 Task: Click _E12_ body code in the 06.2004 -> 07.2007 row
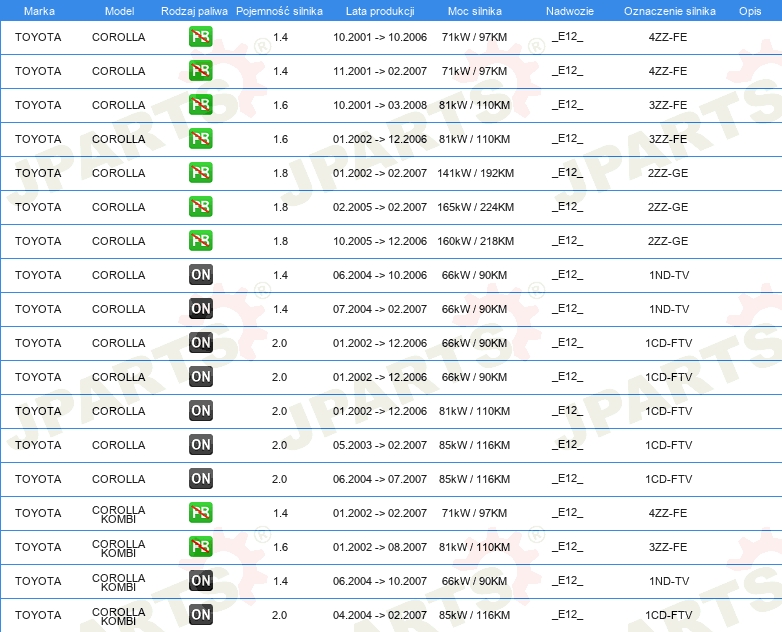[x=568, y=479]
